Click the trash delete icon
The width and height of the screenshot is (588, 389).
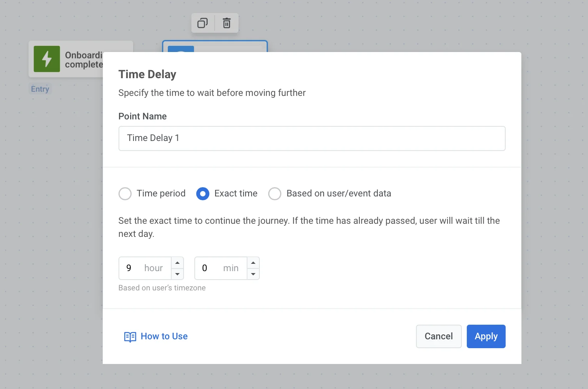[x=227, y=23]
